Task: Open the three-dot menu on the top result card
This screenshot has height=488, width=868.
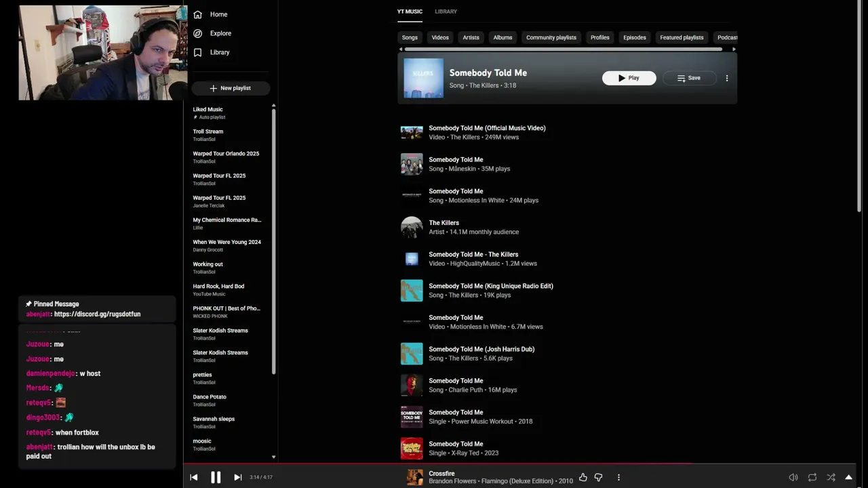Action: click(727, 78)
